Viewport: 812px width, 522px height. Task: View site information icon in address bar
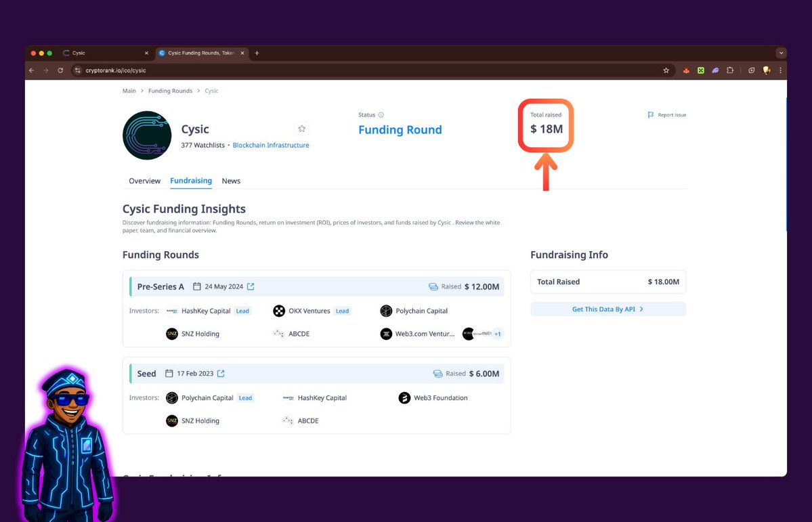tap(78, 70)
